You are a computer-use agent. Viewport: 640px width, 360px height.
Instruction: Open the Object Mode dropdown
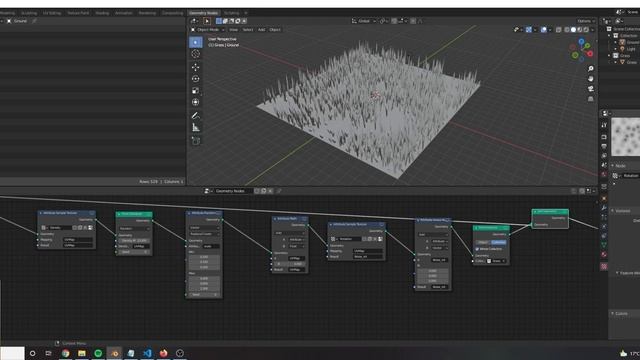207,30
